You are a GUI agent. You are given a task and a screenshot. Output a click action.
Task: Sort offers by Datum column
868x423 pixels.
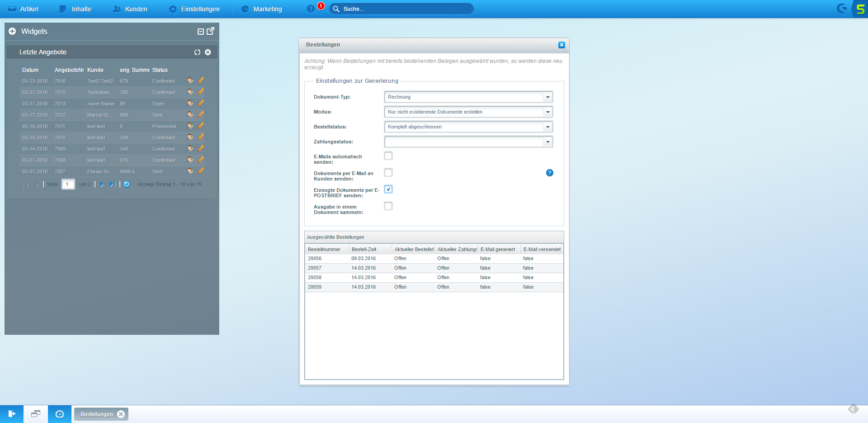point(30,70)
